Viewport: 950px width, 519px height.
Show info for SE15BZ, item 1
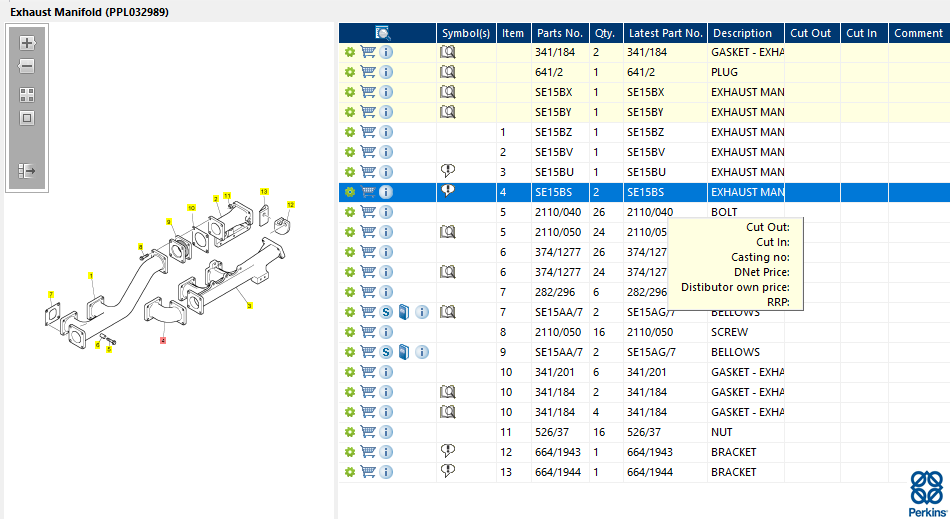tap(386, 132)
